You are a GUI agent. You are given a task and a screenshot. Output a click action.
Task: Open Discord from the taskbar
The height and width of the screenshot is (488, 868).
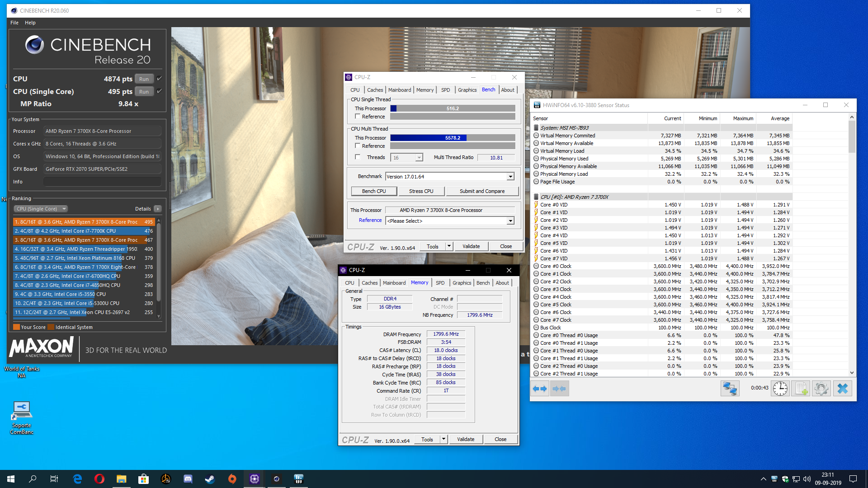(188, 479)
